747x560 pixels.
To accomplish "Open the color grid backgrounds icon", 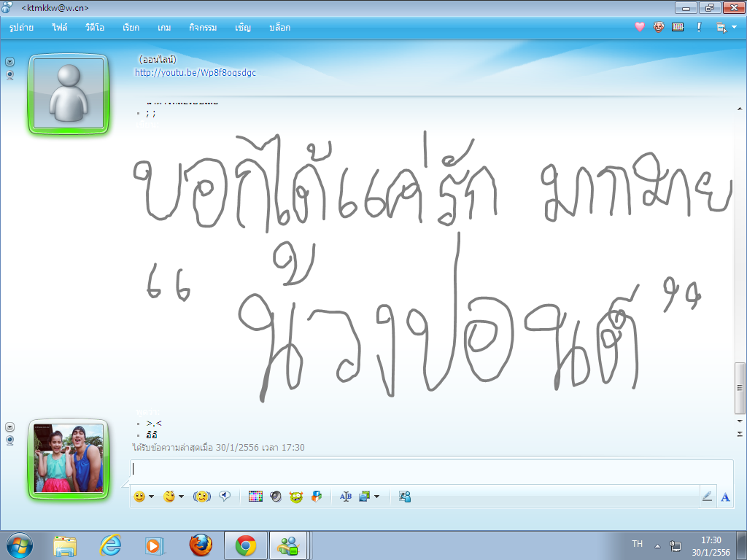I will coord(255,497).
